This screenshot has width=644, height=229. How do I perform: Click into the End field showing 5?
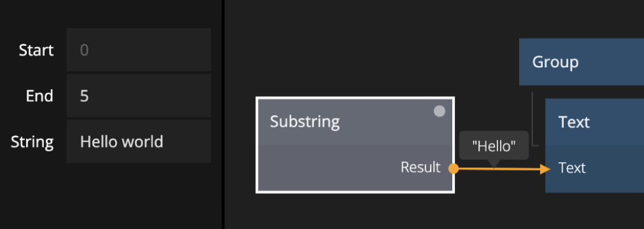tap(139, 95)
